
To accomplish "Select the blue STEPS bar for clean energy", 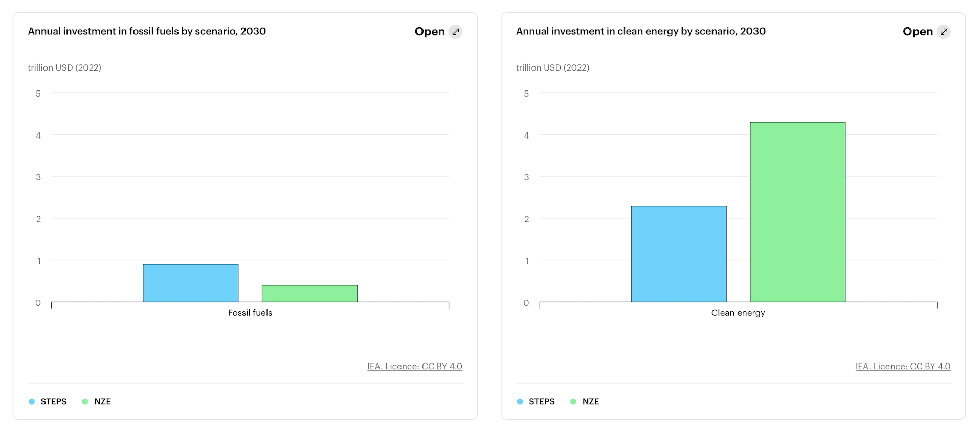I will [x=678, y=254].
